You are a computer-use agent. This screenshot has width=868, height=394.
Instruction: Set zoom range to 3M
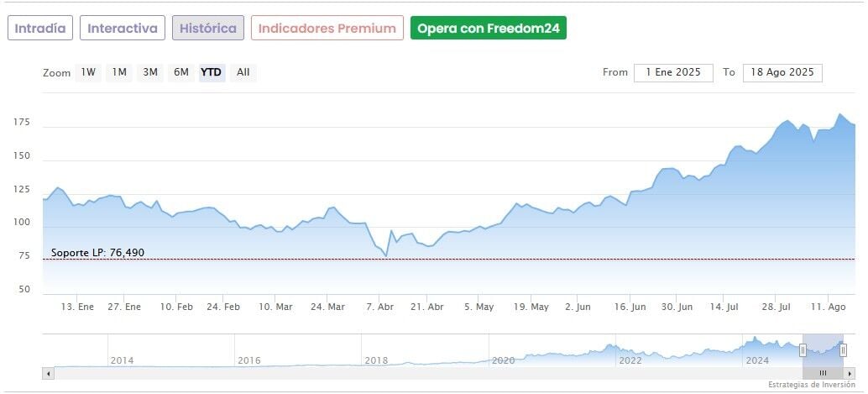150,72
